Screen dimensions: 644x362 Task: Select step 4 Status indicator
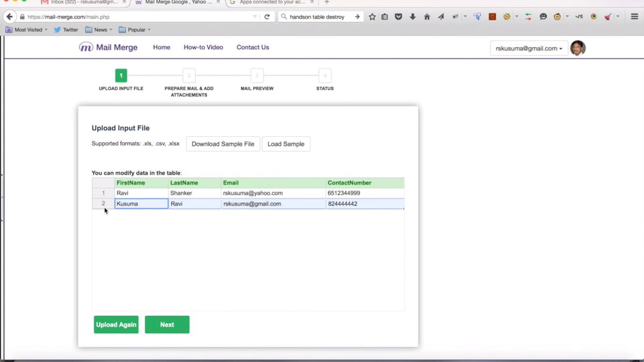tap(325, 76)
